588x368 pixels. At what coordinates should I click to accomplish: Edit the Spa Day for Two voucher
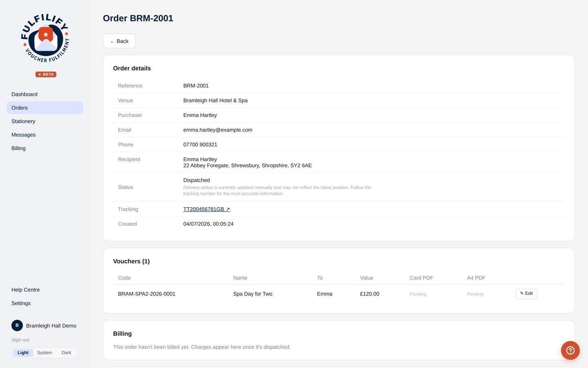(526, 294)
